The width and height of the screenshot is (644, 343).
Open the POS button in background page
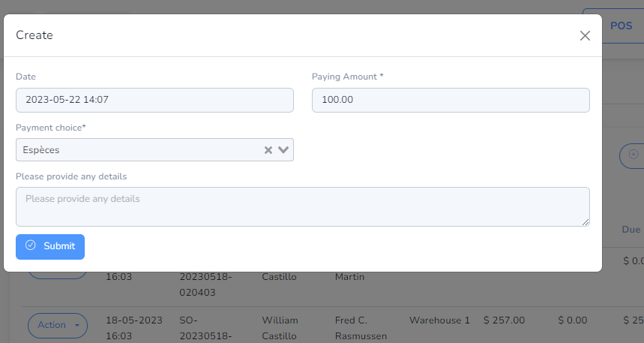[x=621, y=26]
